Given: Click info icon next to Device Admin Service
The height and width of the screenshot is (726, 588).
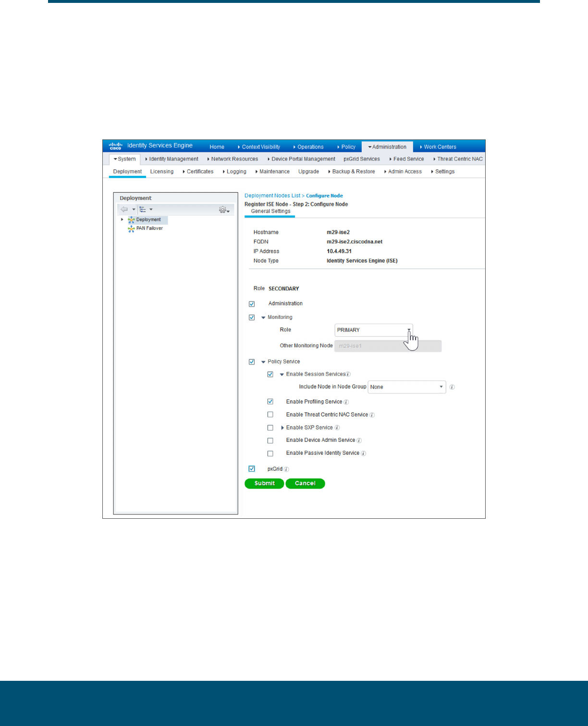Looking at the screenshot, I should pyautogui.click(x=359, y=440).
